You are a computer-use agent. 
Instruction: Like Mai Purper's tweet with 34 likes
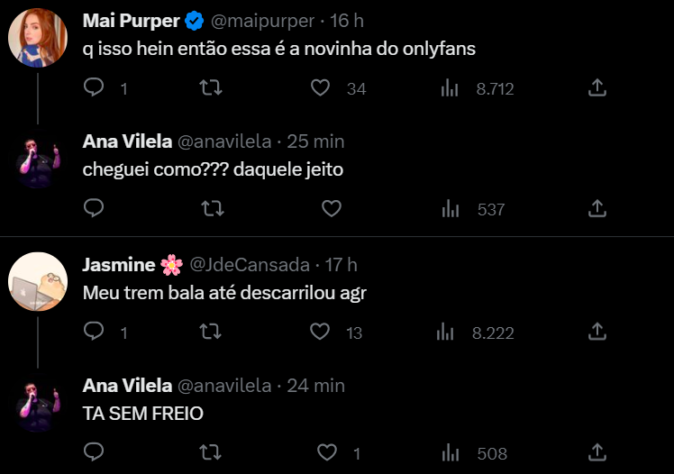(x=321, y=88)
